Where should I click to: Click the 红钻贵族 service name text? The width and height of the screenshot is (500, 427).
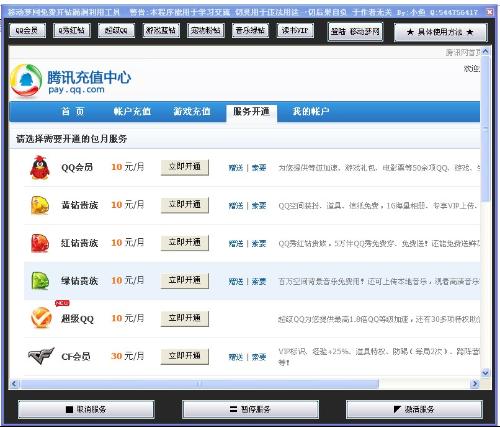click(79, 243)
